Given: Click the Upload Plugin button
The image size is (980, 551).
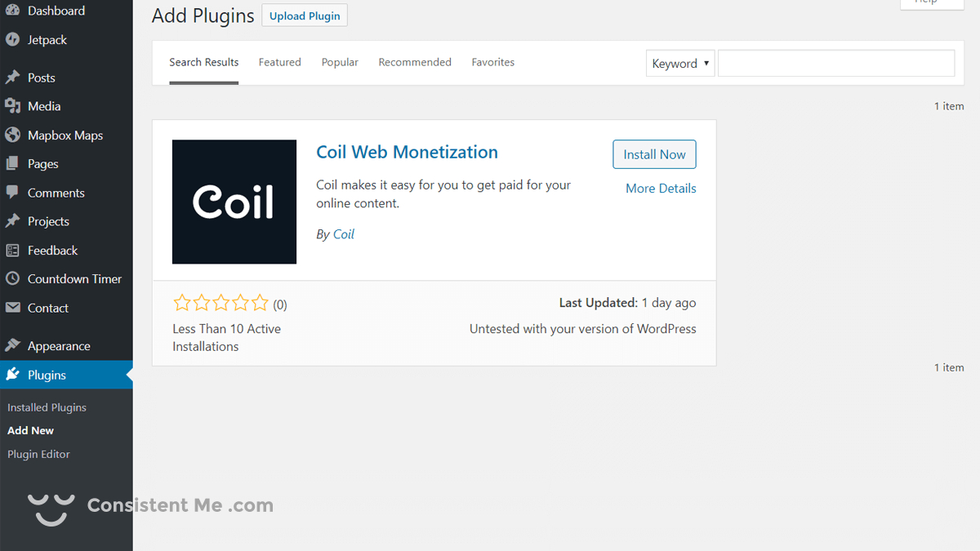Looking at the screenshot, I should click(305, 16).
